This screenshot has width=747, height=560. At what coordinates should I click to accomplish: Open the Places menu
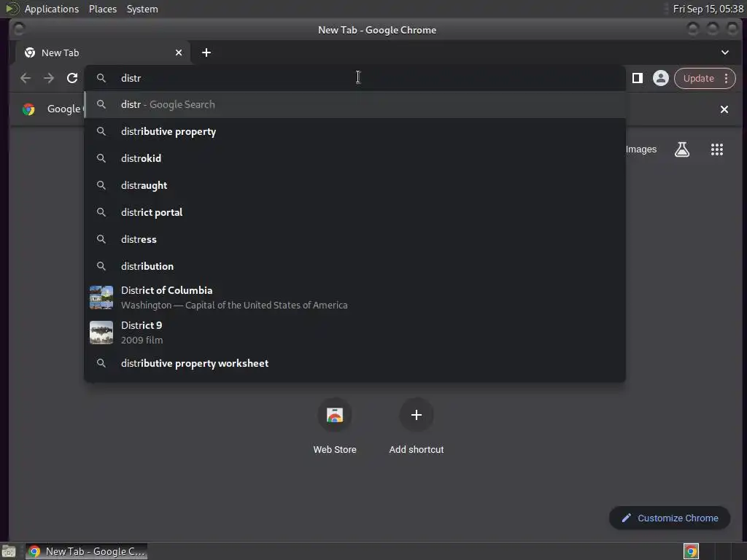coord(102,9)
